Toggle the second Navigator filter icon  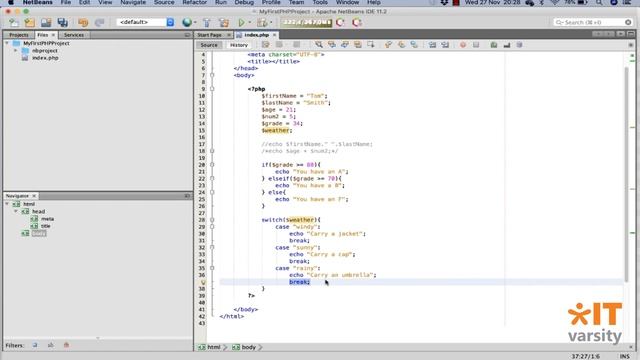(x=51, y=345)
